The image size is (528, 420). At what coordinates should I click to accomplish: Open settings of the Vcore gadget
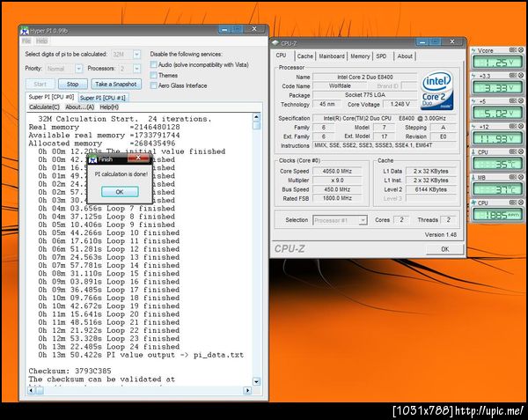[513, 50]
